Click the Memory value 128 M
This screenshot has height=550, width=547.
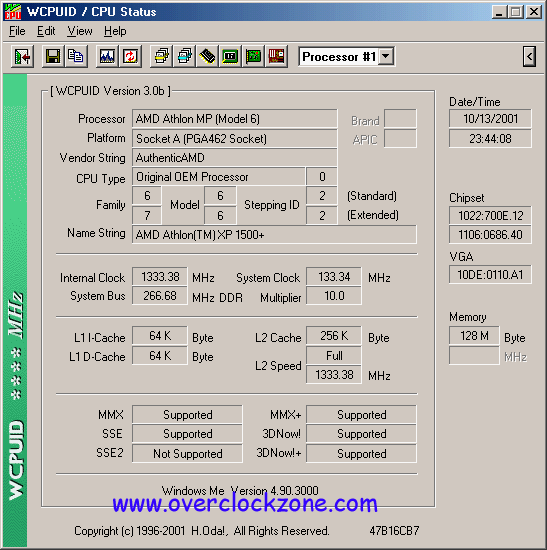474,336
